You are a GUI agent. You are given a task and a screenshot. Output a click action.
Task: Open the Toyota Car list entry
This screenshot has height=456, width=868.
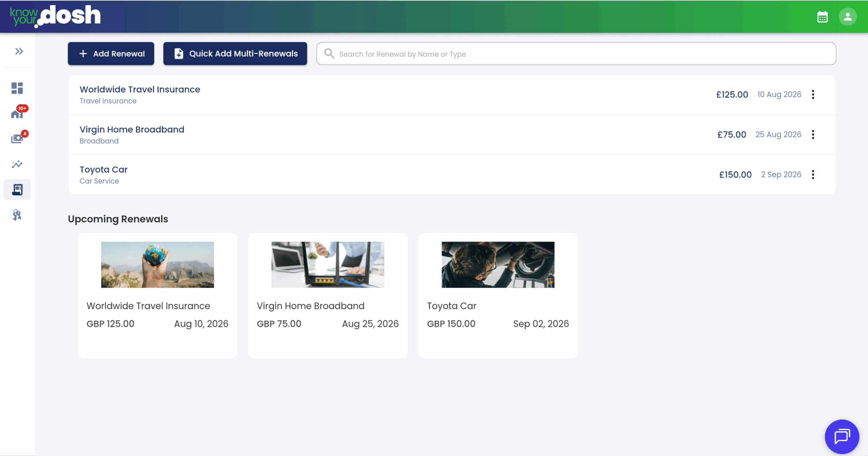452,175
